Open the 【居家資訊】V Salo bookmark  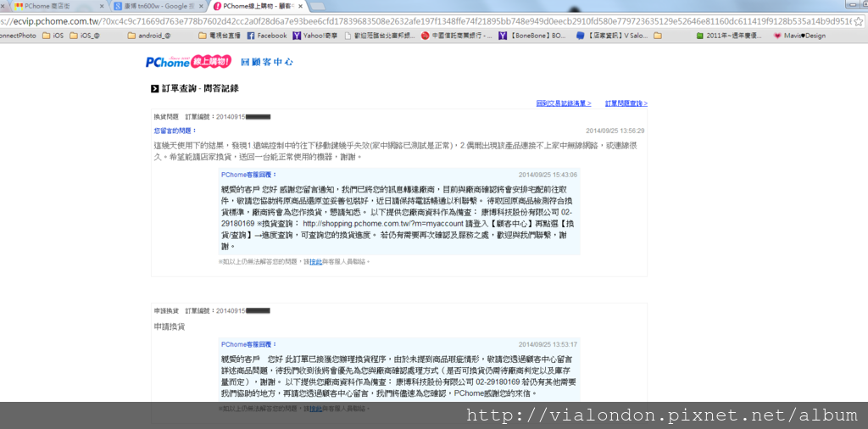pyautogui.click(x=612, y=36)
